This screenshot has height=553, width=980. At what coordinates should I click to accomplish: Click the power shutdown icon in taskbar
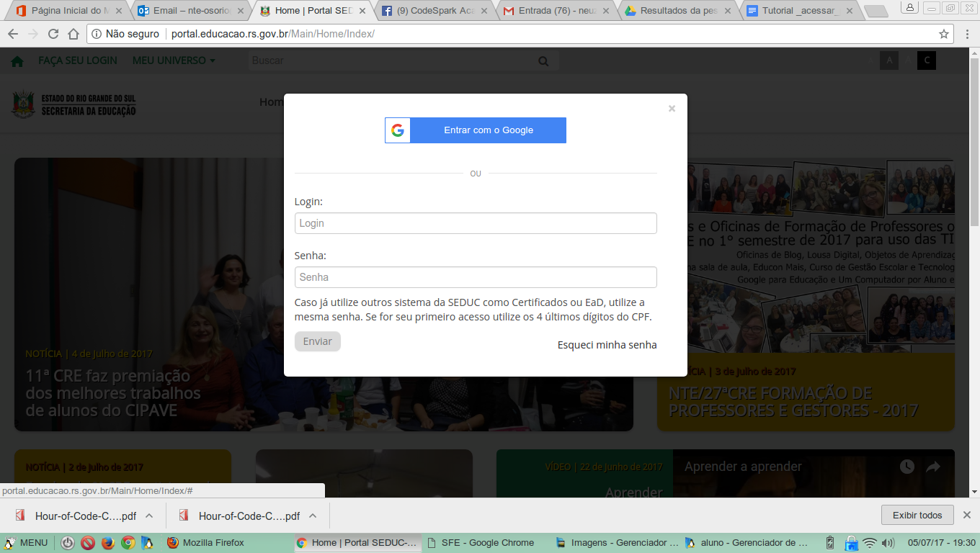click(68, 543)
